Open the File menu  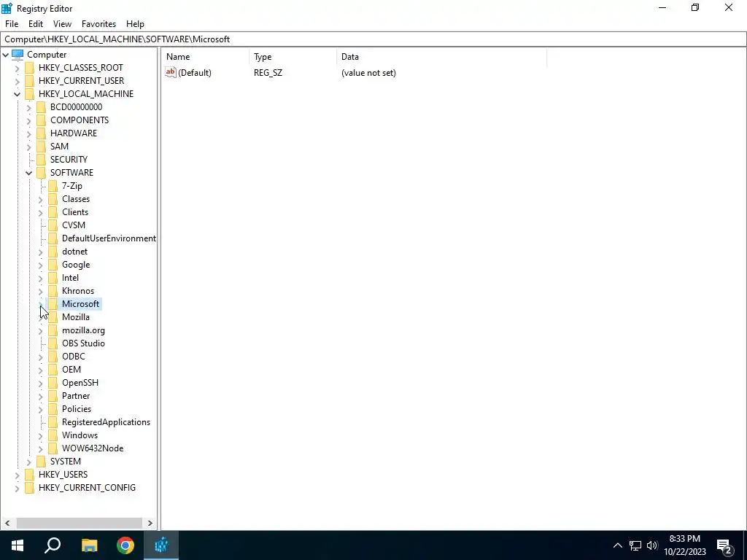[x=12, y=24]
